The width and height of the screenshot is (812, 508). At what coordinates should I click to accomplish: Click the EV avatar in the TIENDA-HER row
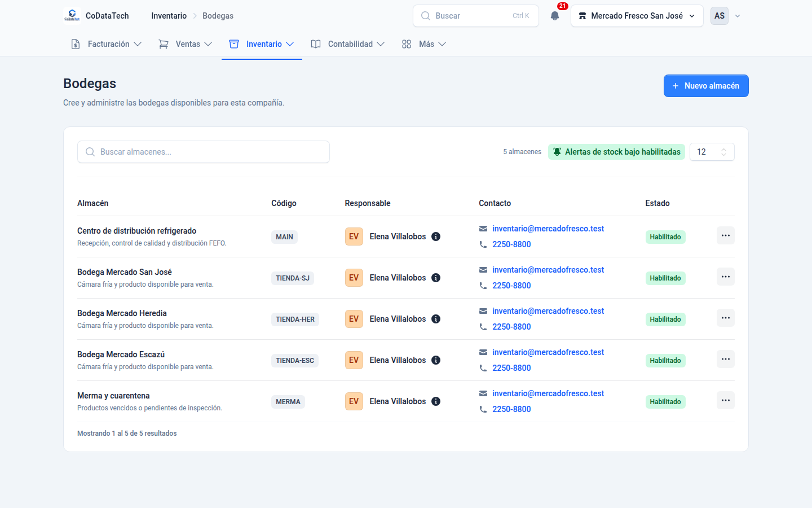354,319
